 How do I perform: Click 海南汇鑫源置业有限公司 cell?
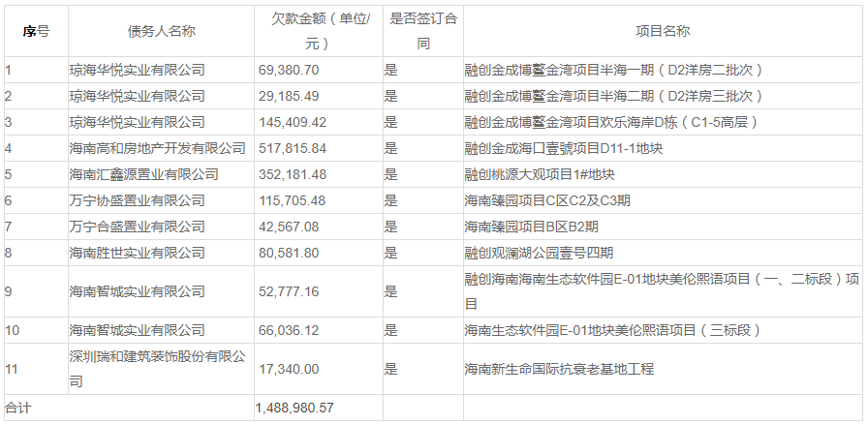161,174
